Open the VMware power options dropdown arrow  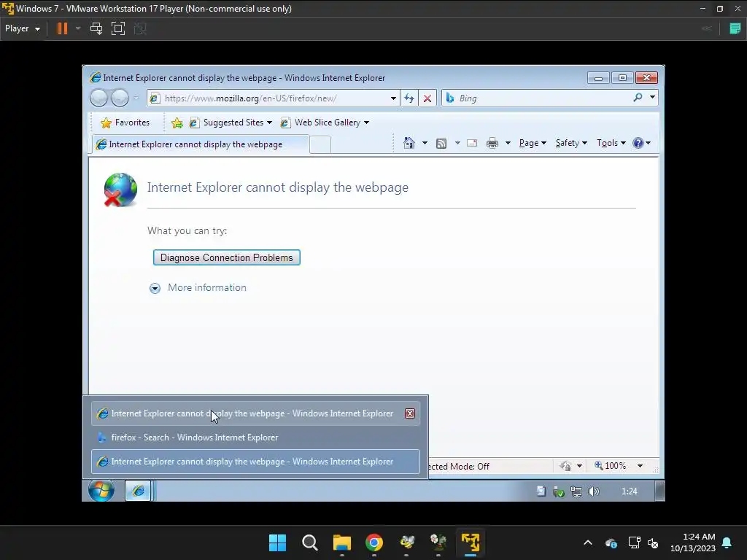coord(78,28)
